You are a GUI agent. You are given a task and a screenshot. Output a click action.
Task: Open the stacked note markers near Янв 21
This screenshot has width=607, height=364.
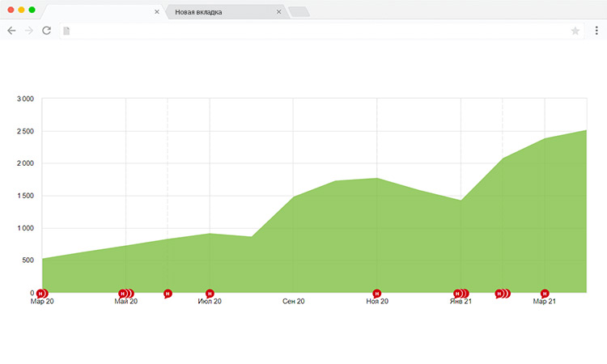pos(461,294)
